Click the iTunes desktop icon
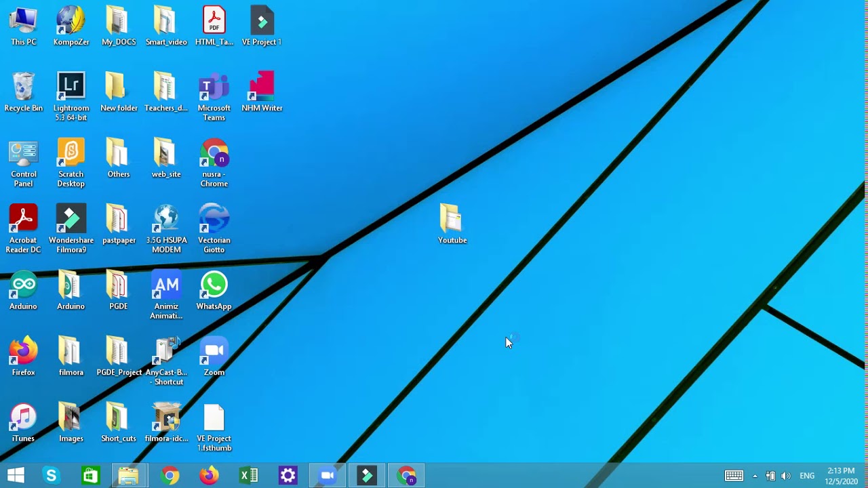 click(24, 418)
